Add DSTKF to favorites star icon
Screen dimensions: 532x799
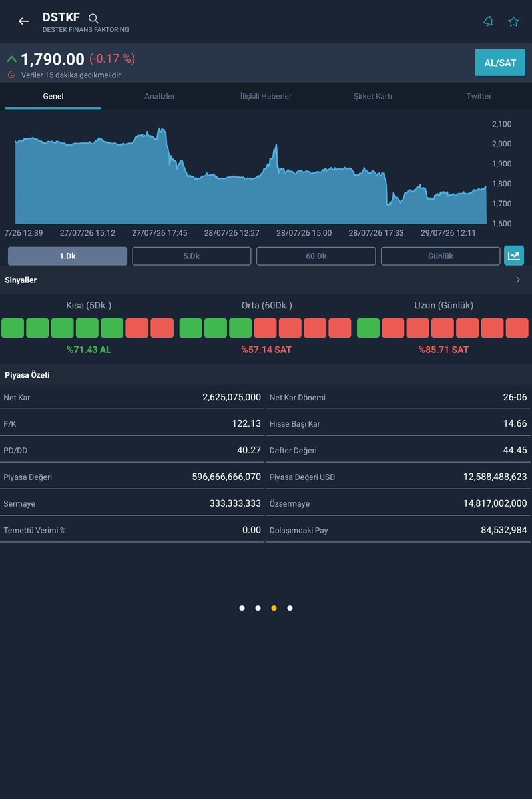[x=513, y=21]
